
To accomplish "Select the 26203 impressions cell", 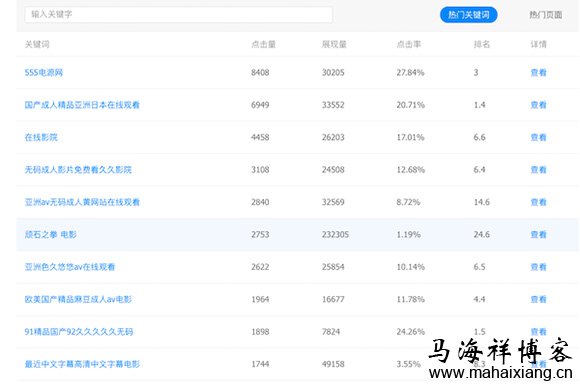I will point(333,137).
